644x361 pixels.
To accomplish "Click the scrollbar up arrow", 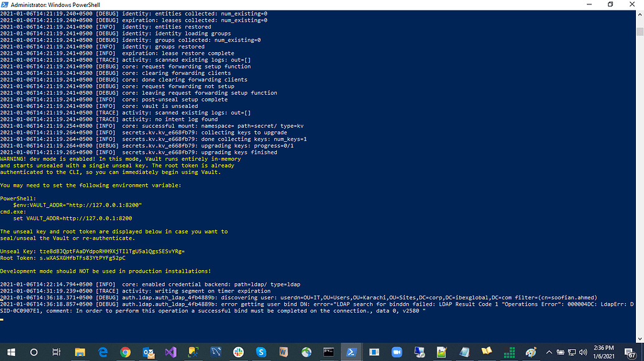I will pyautogui.click(x=640, y=14).
